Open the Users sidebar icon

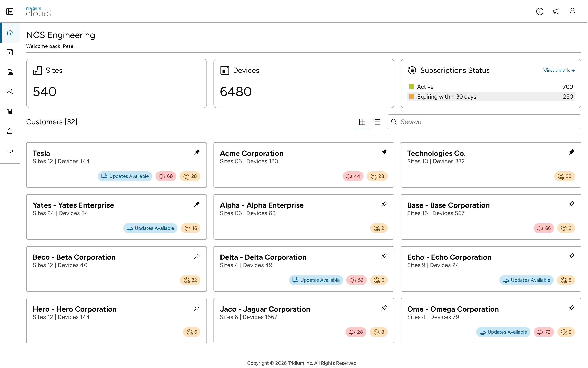[10, 92]
